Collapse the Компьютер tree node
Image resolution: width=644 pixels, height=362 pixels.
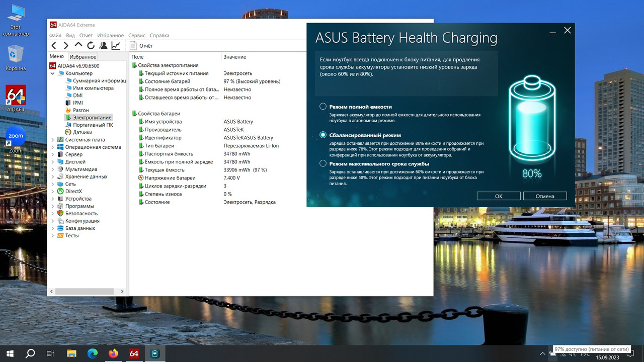(53, 73)
